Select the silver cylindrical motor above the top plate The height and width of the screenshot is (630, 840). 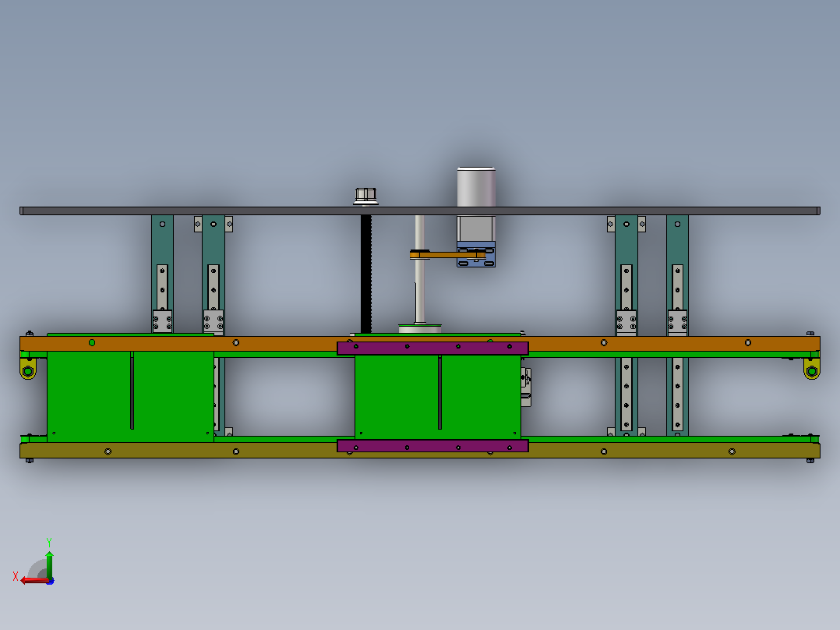click(x=475, y=186)
